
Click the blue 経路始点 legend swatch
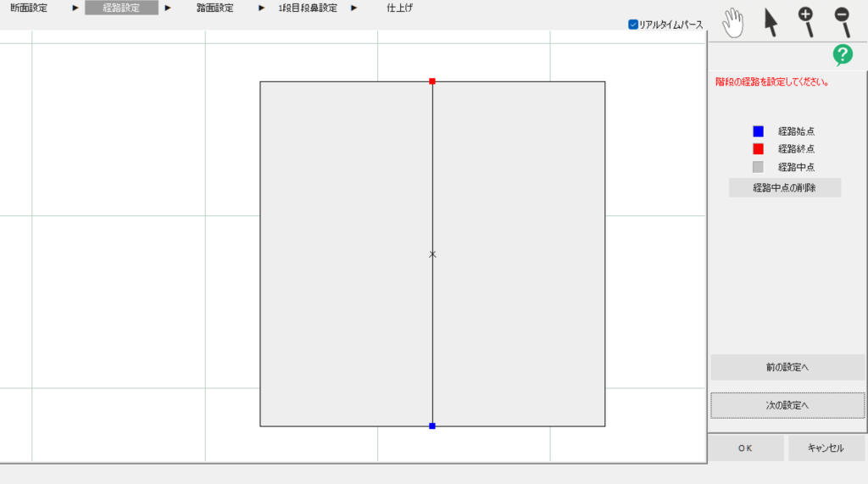tap(758, 131)
